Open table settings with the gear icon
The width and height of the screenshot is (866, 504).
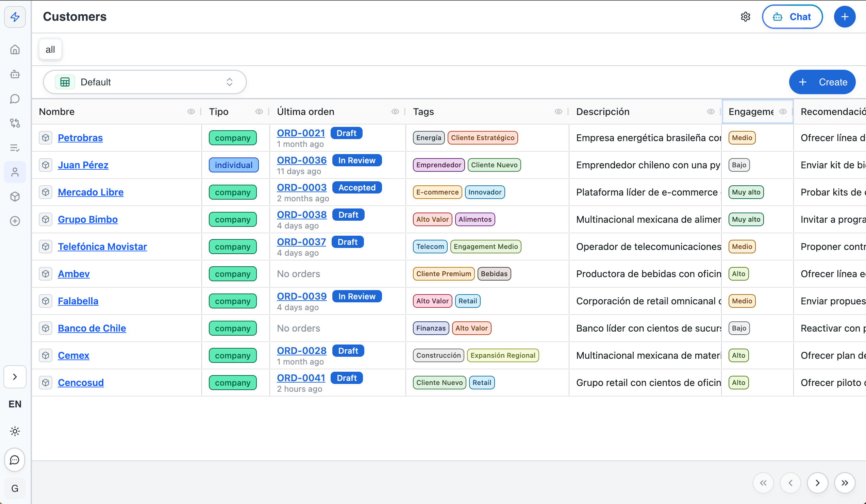[x=745, y=16]
